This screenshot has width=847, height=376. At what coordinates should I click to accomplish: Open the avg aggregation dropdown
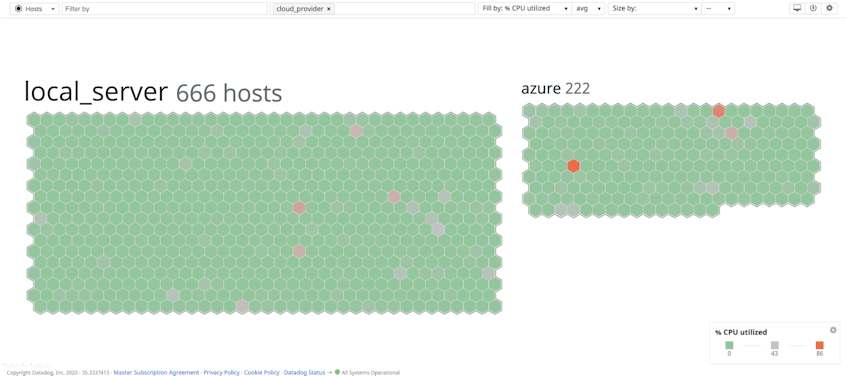point(588,9)
